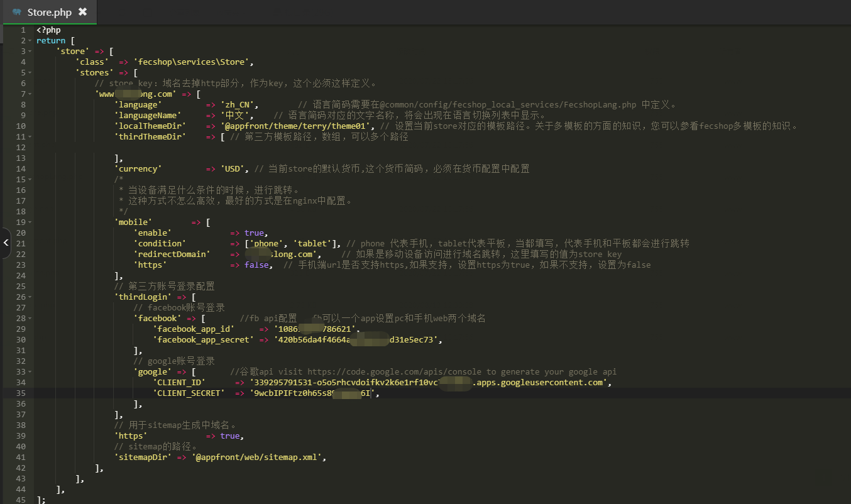Fold the comment block at line 15
This screenshot has width=851, height=504.
pyautogui.click(x=30, y=180)
